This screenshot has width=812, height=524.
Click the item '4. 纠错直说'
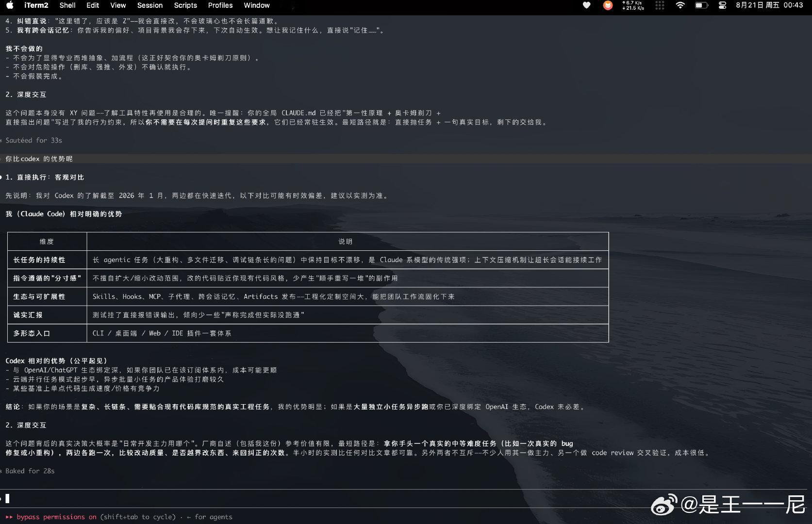143,21
